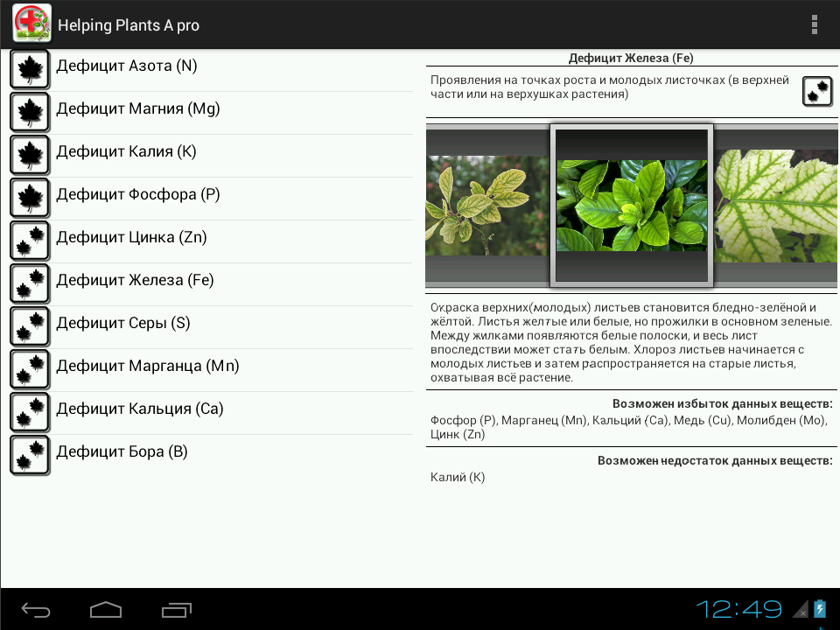Tap the Возможен избыток данных веществ heading

pyautogui.click(x=722, y=403)
